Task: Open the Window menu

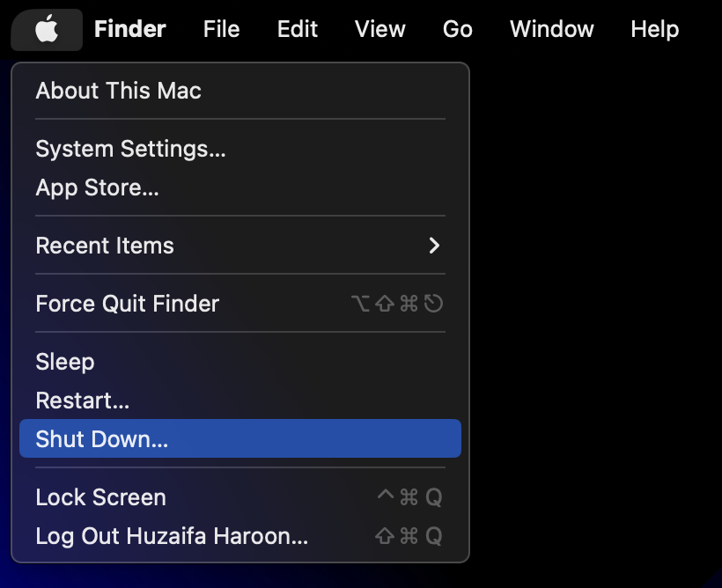Action: 551,30
